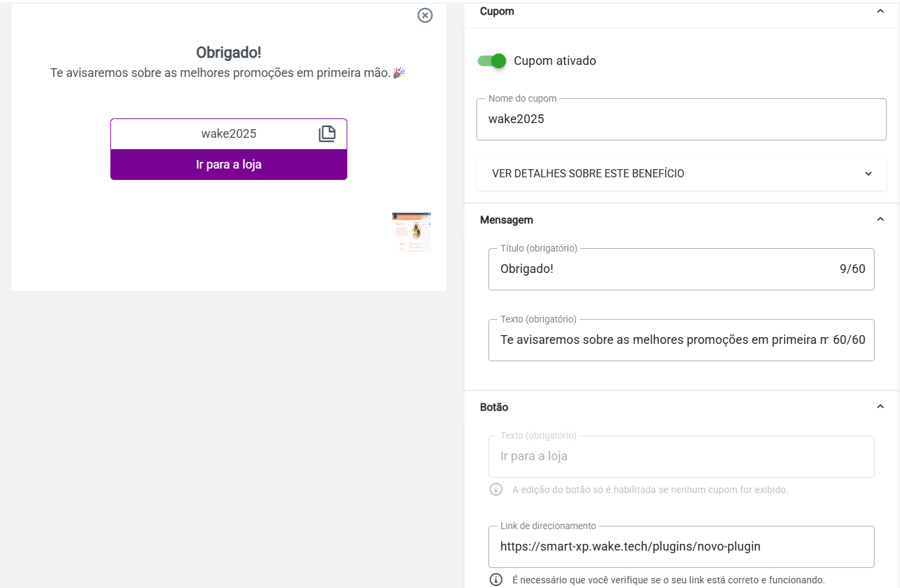The width and height of the screenshot is (900, 588).
Task: Collapse the Mensagem section chevron
Action: [x=881, y=219]
